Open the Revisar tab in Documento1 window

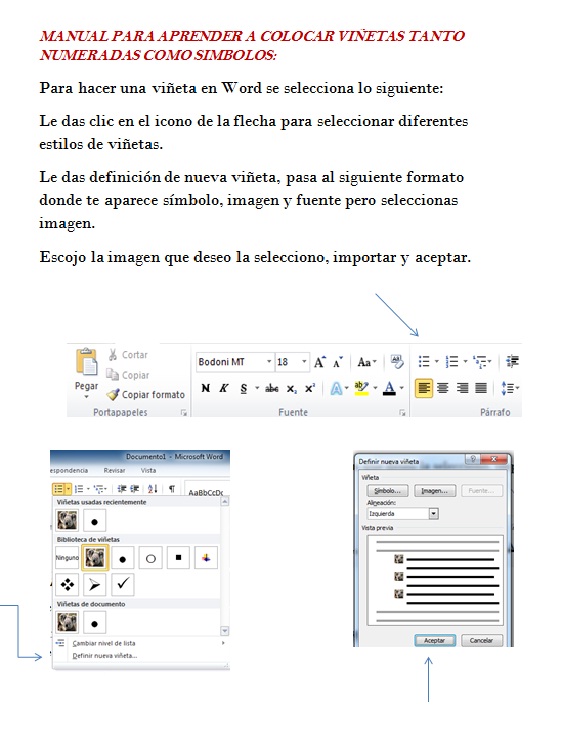tap(115, 471)
